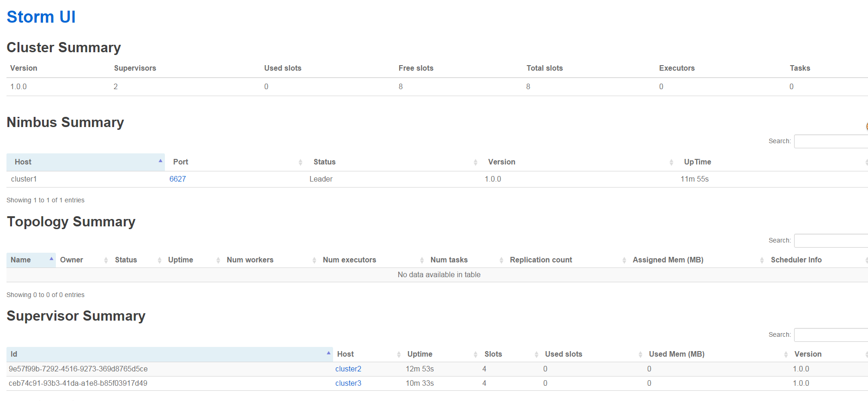Viewport: 868px width, 401px height.
Task: Click the Cluster Summary version value 1.0.0
Action: click(18, 87)
